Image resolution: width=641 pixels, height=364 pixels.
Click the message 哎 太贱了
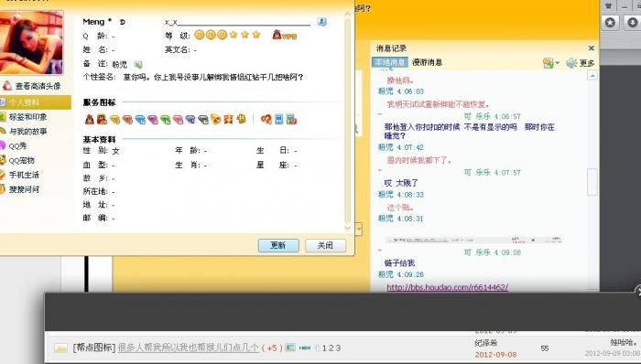(401, 183)
